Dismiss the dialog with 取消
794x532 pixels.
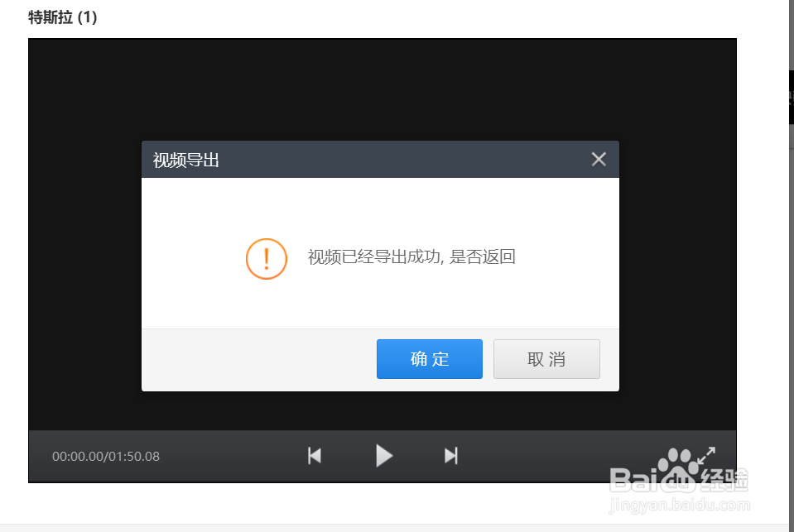(546, 359)
